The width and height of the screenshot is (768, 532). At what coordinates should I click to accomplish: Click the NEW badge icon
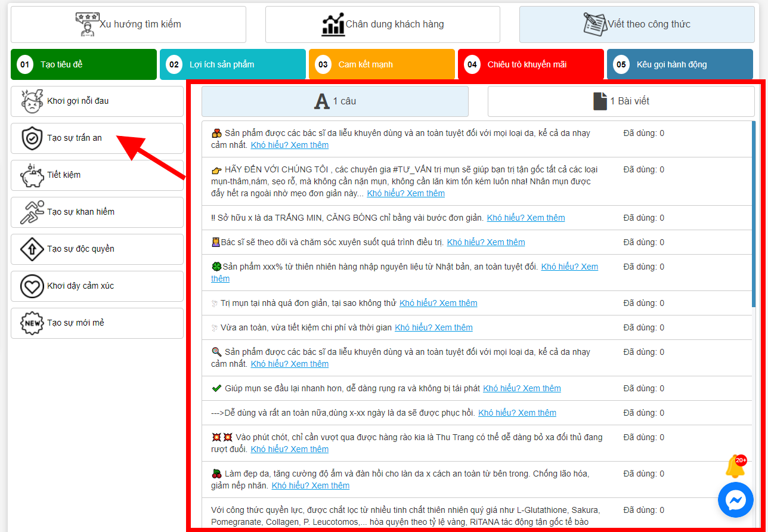(32, 323)
